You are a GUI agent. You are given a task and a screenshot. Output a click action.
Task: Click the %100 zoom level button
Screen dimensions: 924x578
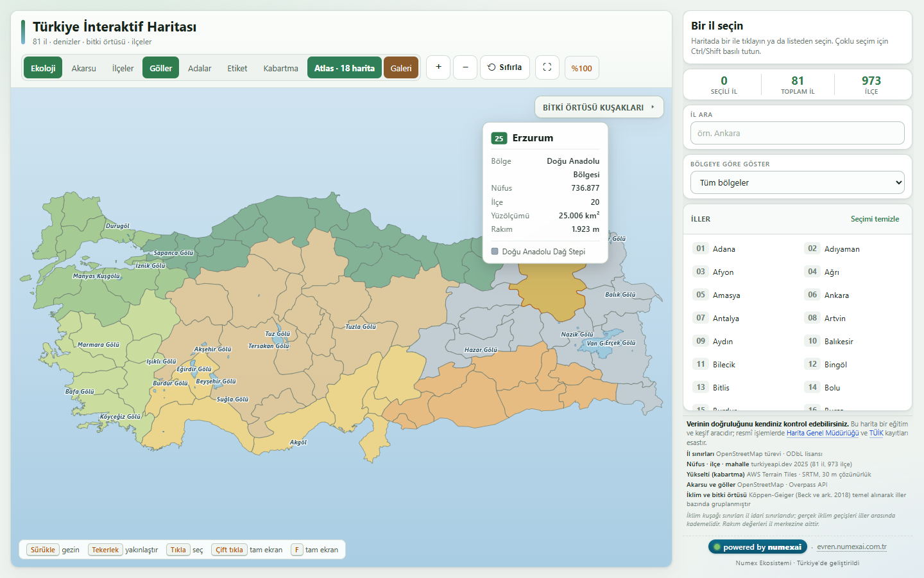(x=582, y=68)
